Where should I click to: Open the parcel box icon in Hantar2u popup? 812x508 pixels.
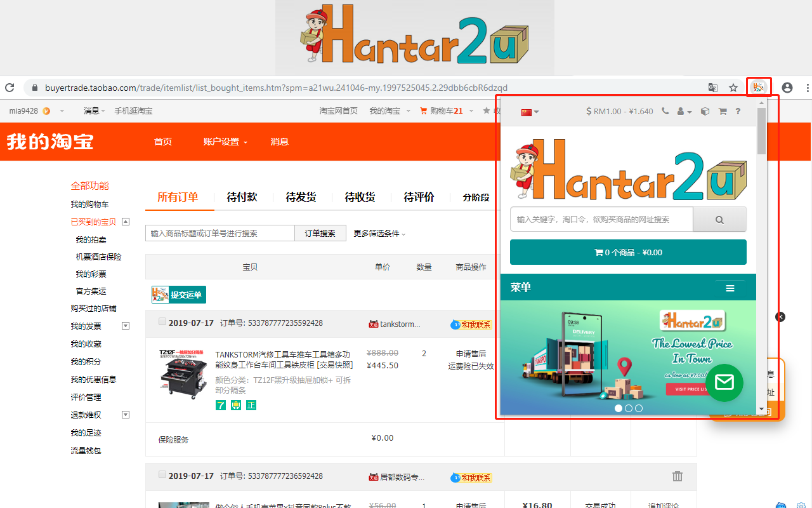704,111
